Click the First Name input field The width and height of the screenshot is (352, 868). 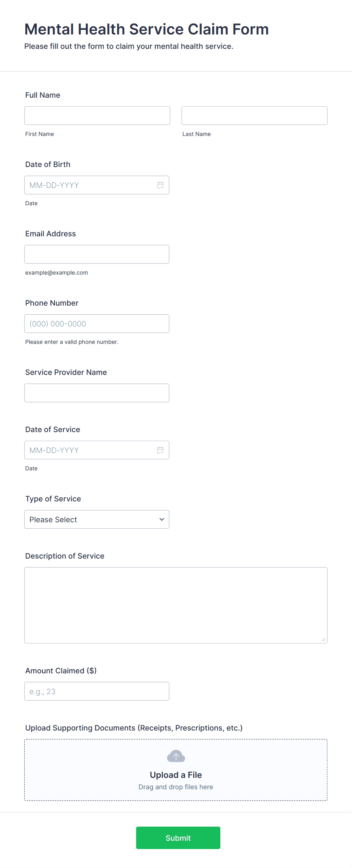(x=97, y=116)
